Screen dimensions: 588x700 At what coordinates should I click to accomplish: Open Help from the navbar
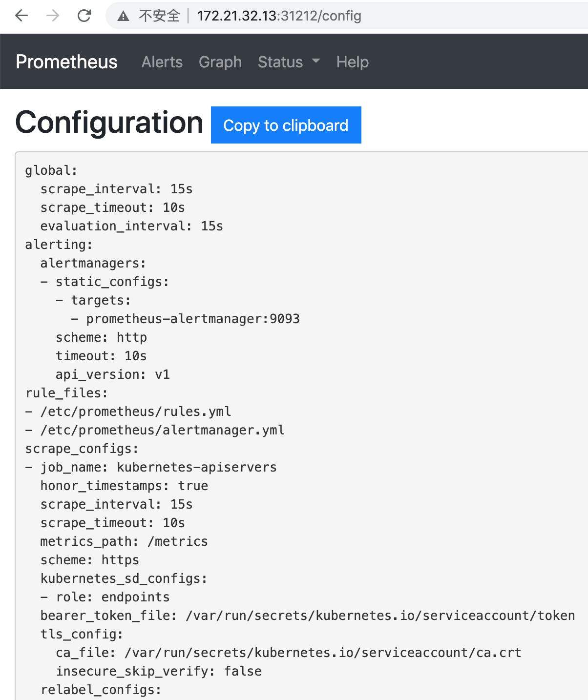click(352, 62)
